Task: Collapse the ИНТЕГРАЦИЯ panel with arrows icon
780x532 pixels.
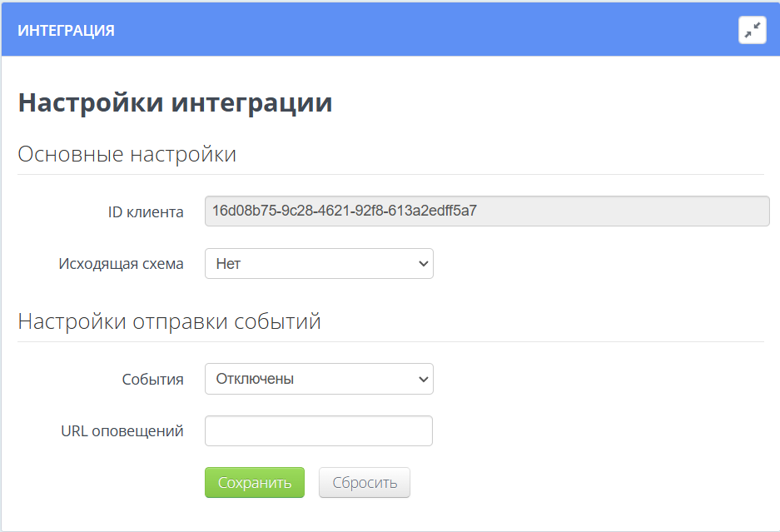Action: (x=752, y=30)
